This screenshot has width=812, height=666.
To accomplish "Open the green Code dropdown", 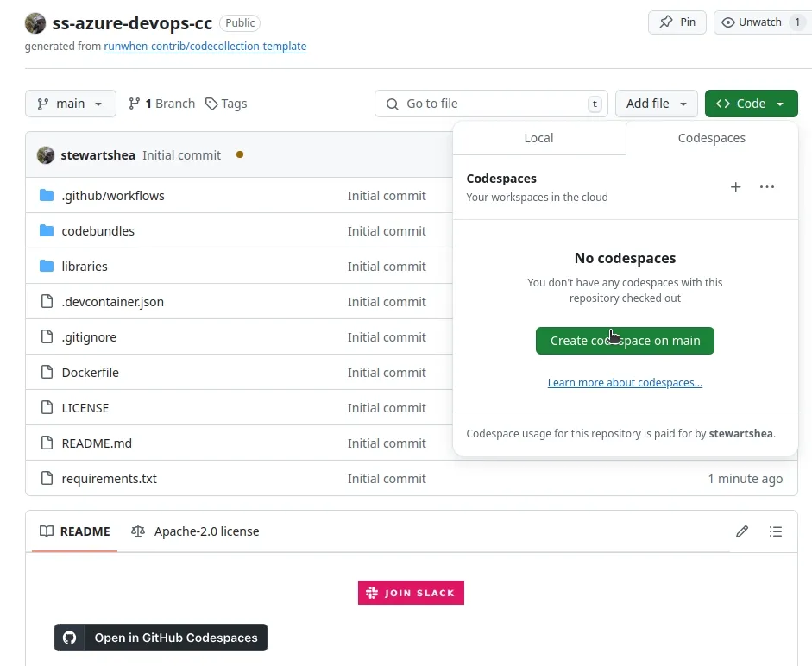I will coord(751,103).
